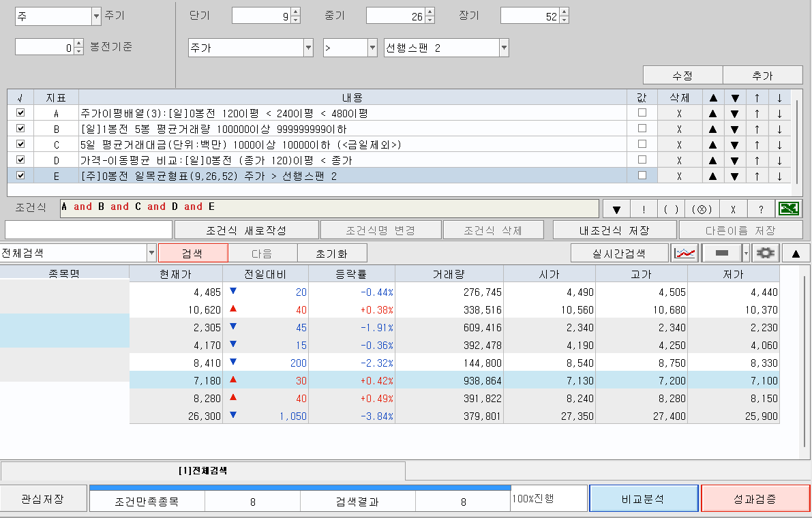The height and width of the screenshot is (518, 812).
Task: Open the 주기 period dropdown
Action: (x=96, y=16)
